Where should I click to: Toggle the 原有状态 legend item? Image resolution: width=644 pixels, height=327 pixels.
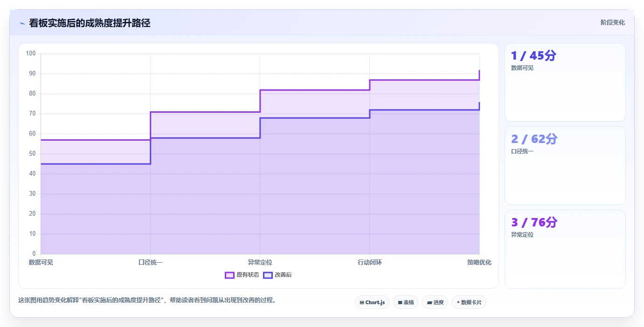click(x=242, y=275)
